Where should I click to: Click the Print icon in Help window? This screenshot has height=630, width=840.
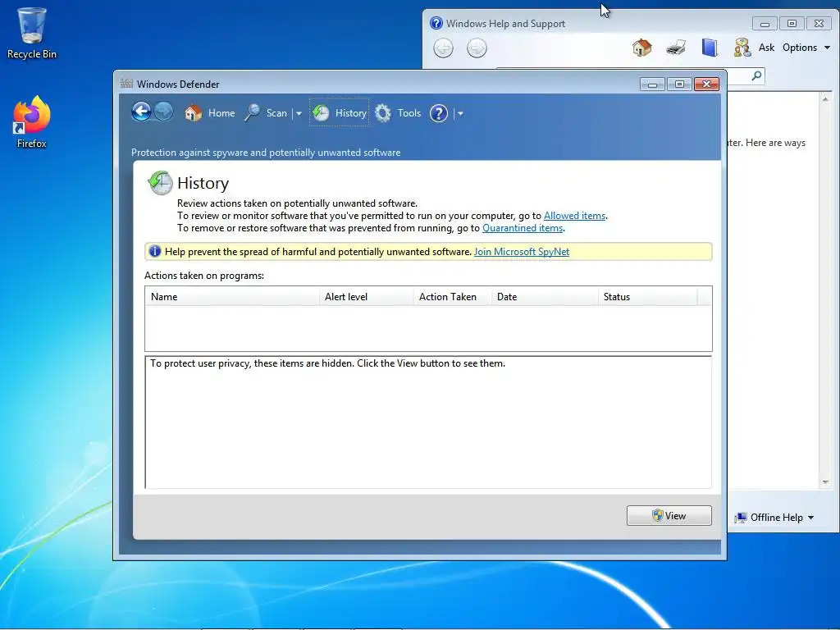676,48
